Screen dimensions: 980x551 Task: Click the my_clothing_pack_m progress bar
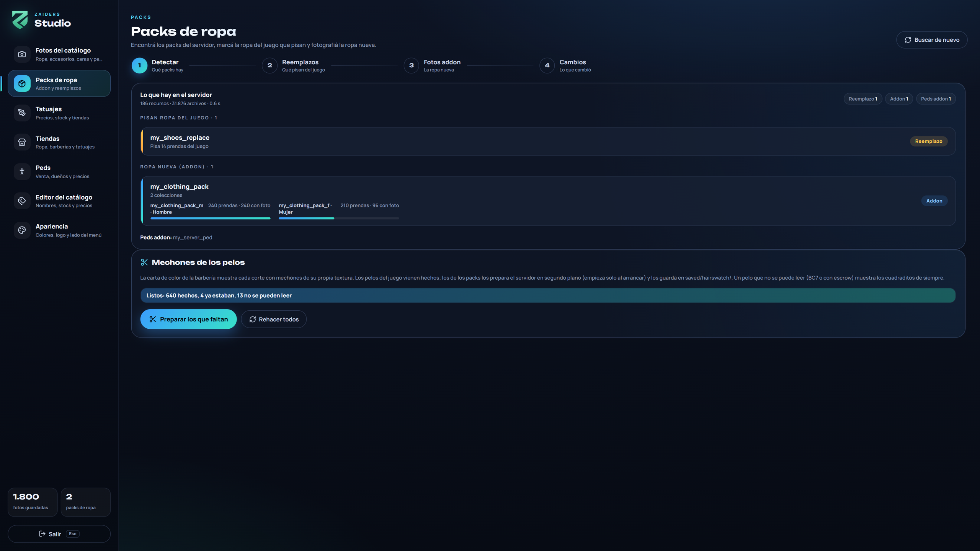(x=210, y=218)
